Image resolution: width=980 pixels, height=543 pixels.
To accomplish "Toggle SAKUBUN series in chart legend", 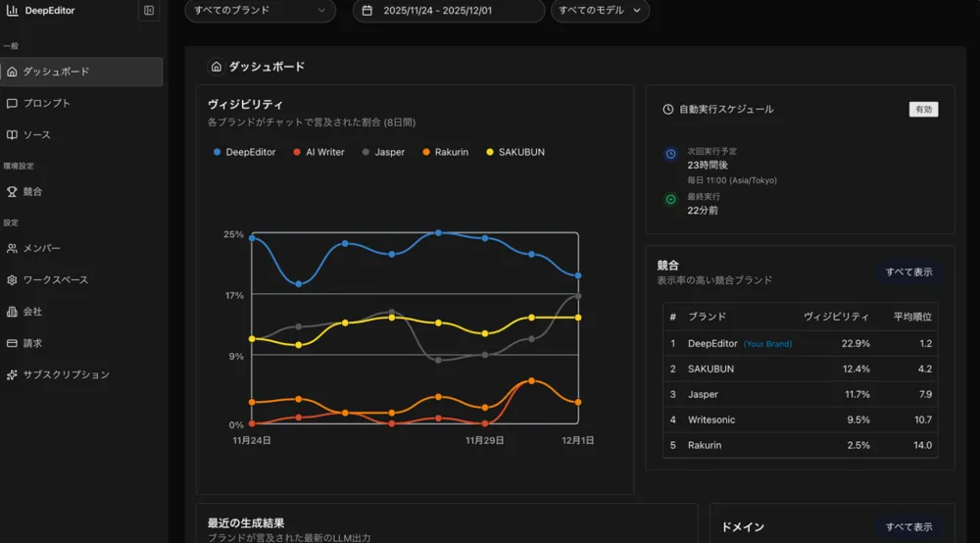I will [515, 152].
